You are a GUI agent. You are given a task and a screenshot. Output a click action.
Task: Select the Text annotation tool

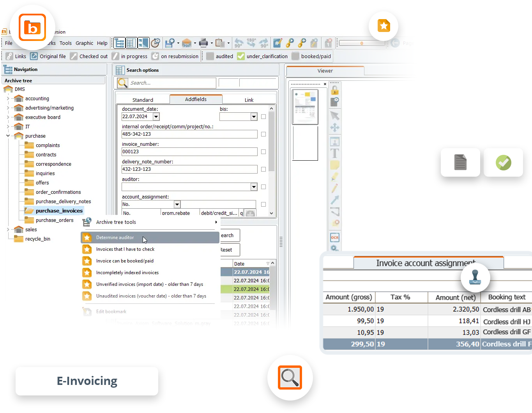pos(334,153)
